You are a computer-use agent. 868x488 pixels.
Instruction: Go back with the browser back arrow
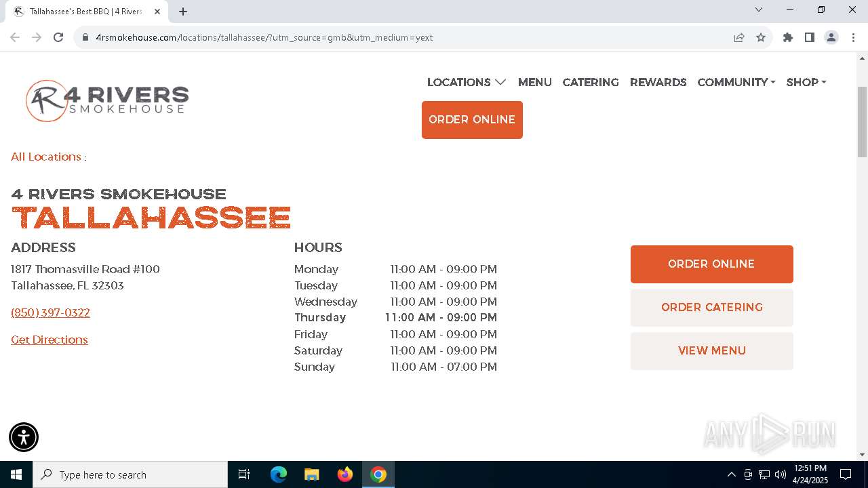(15, 37)
